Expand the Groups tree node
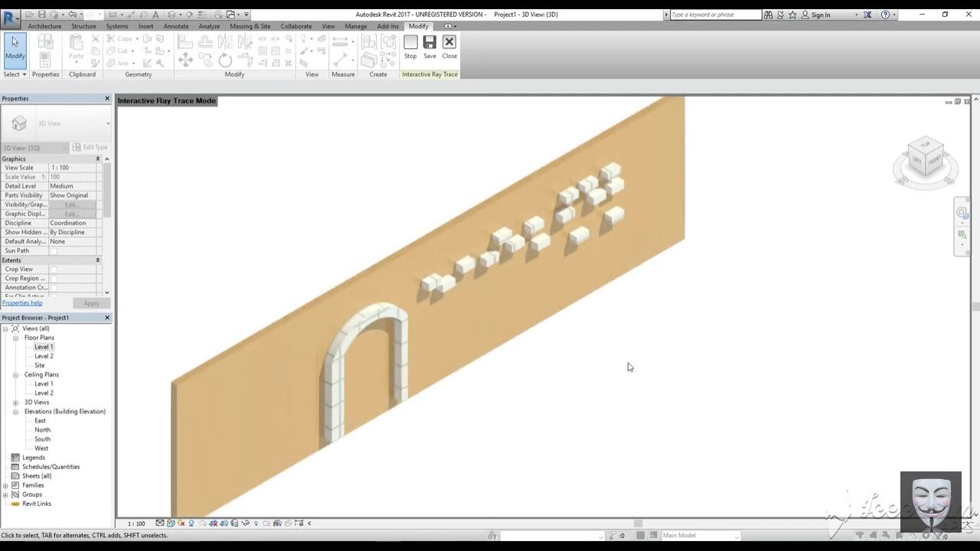The height and width of the screenshot is (551, 980). [5, 494]
